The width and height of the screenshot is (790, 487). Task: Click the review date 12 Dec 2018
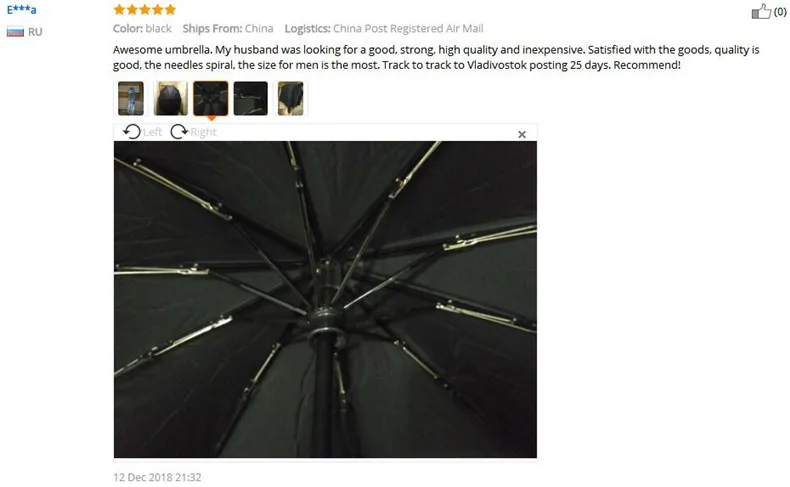157,477
